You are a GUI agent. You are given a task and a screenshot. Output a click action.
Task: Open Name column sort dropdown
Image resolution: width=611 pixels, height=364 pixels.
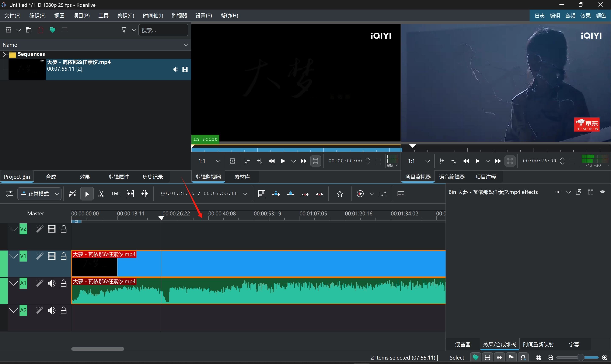186,45
